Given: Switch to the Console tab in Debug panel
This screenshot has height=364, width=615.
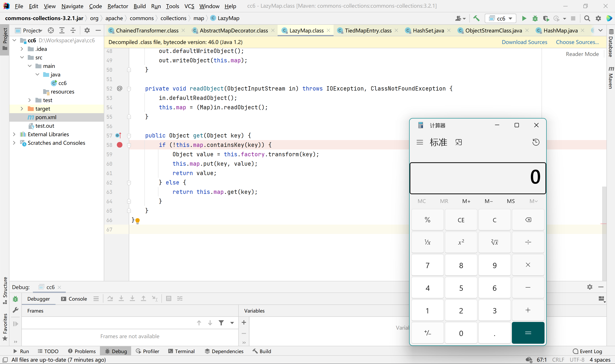Looking at the screenshot, I should [x=74, y=299].
